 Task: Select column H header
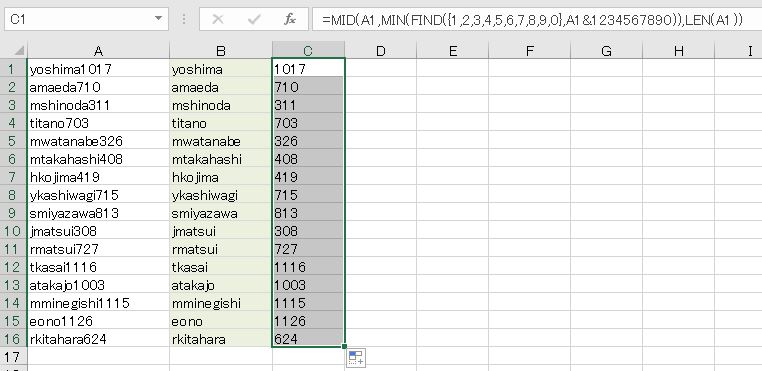678,51
